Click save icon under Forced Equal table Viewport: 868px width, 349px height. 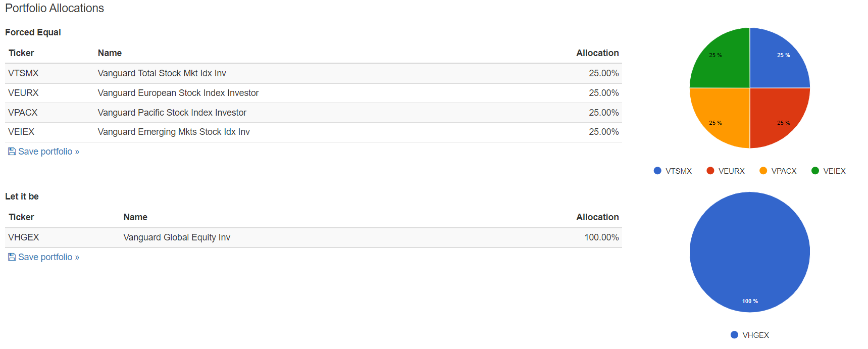coord(12,152)
